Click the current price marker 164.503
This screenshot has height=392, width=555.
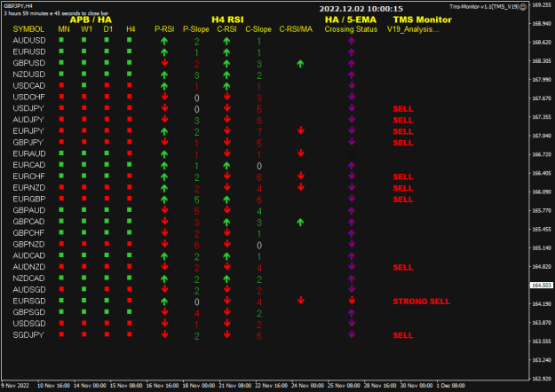[542, 285]
